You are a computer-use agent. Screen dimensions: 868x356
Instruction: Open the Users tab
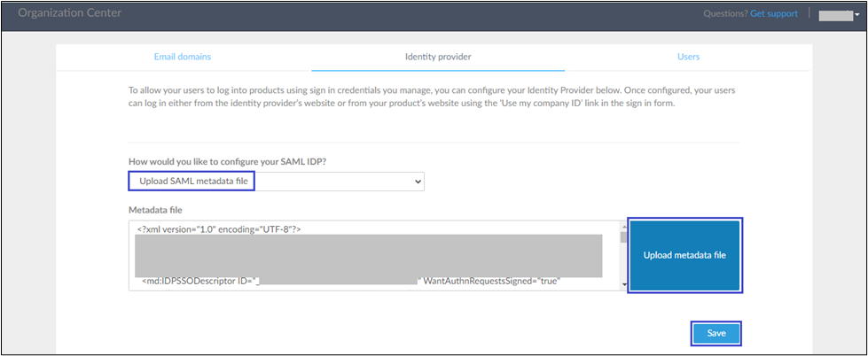688,57
